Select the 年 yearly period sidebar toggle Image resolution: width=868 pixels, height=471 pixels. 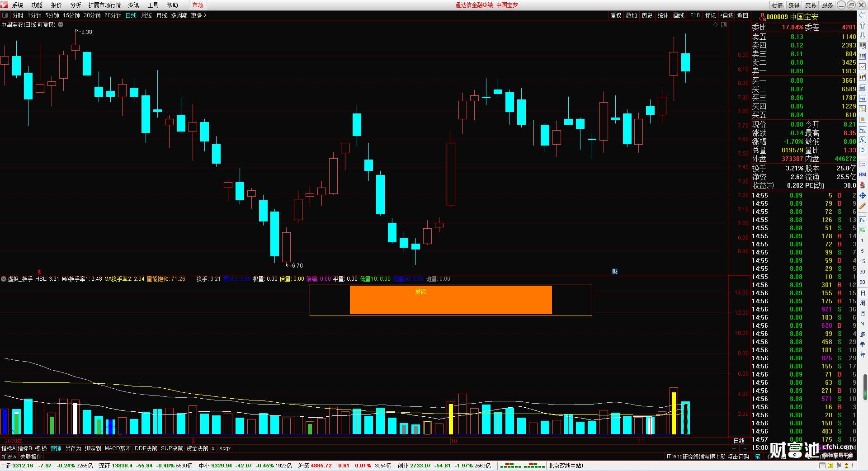863,355
